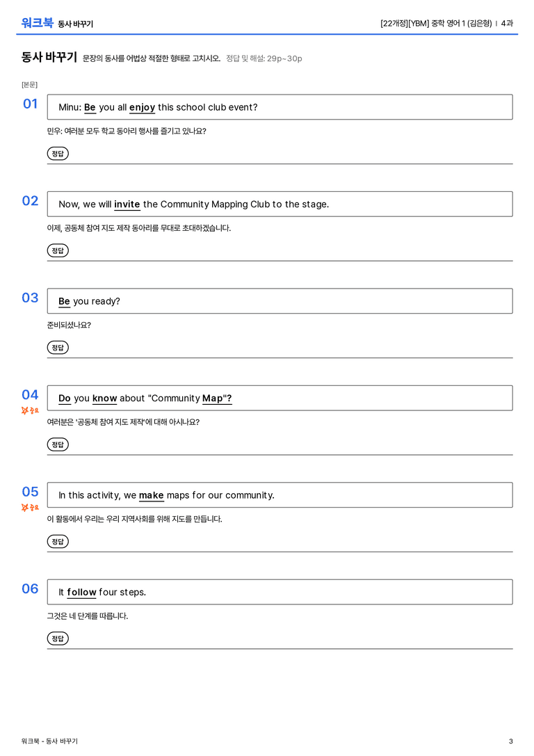Click the header text '[22개정][YBM] 중학 영어 1'
Viewport: 534px width, 756px height.
(423, 23)
